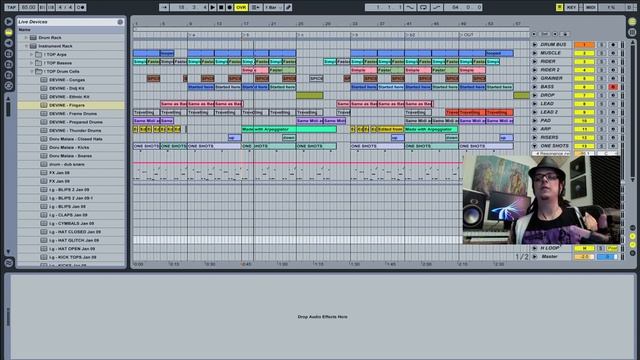The image size is (640, 360).
Task: Jump to the OUT locator marker
Action: pyautogui.click(x=467, y=35)
